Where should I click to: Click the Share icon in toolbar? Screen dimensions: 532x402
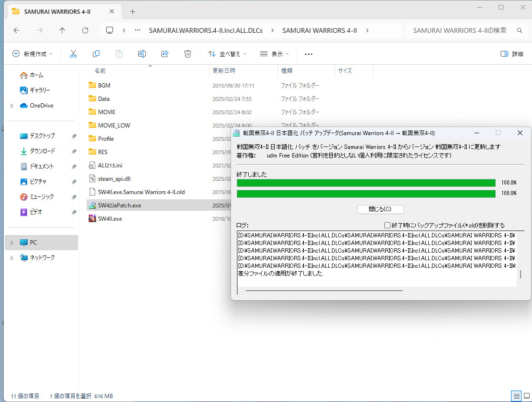pos(165,54)
